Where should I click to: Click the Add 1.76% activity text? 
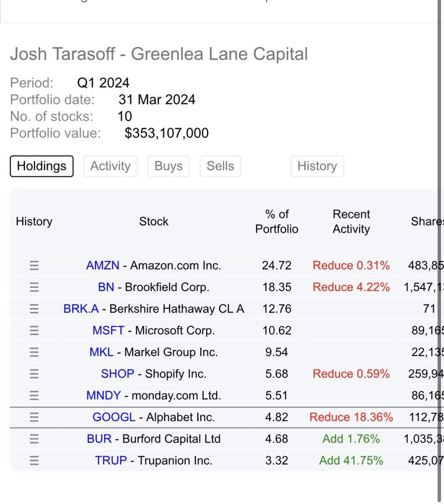(351, 439)
